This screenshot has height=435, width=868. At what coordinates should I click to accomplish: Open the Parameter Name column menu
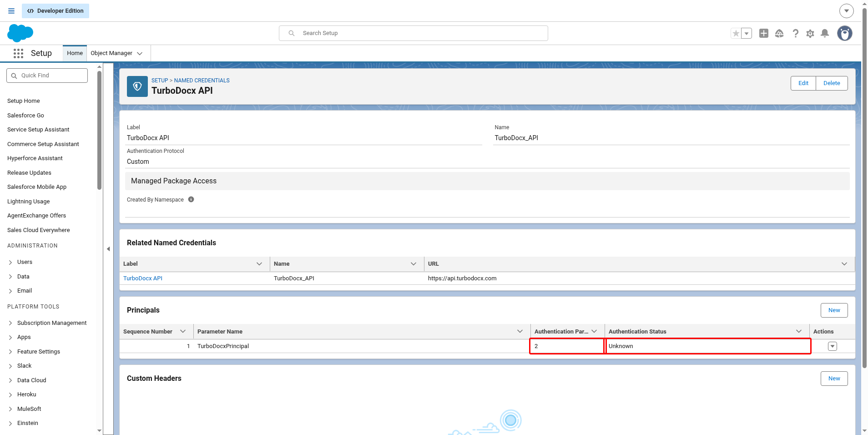520,331
